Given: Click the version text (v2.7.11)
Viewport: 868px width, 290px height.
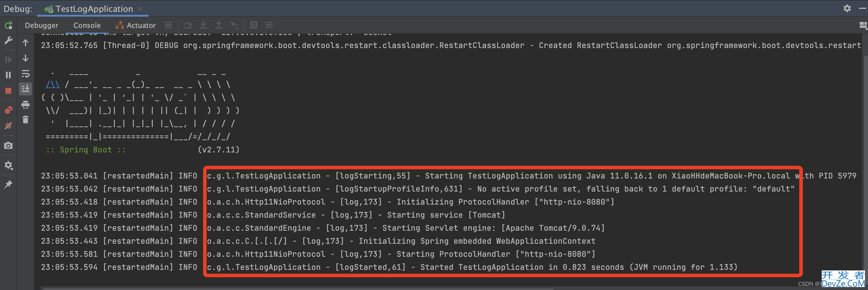Looking at the screenshot, I should tap(219, 150).
